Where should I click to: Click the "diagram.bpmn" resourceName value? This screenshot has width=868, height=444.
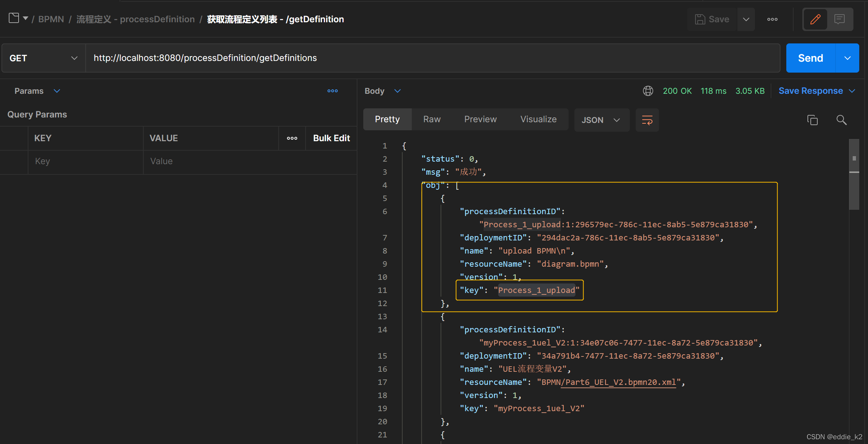(x=570, y=264)
